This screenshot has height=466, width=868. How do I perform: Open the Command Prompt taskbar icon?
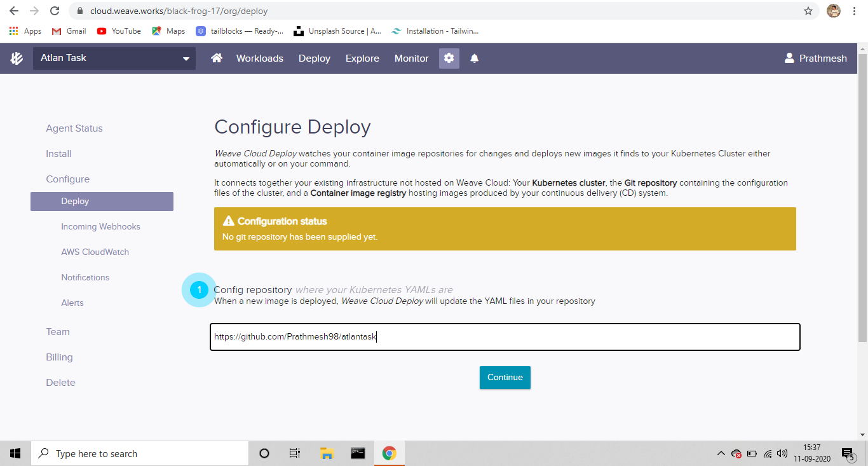(358, 453)
